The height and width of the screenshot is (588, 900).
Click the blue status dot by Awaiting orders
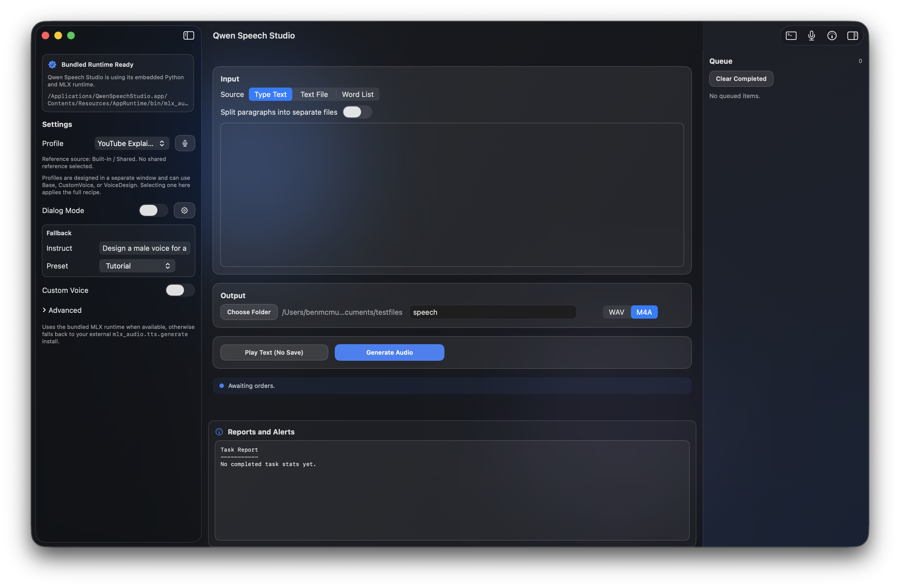222,386
